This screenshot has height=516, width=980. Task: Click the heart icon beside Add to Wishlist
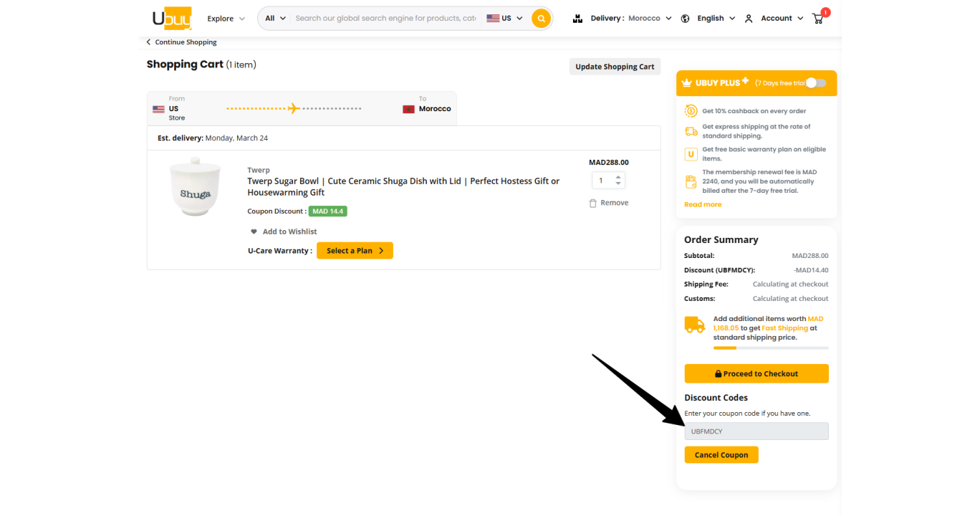(254, 231)
